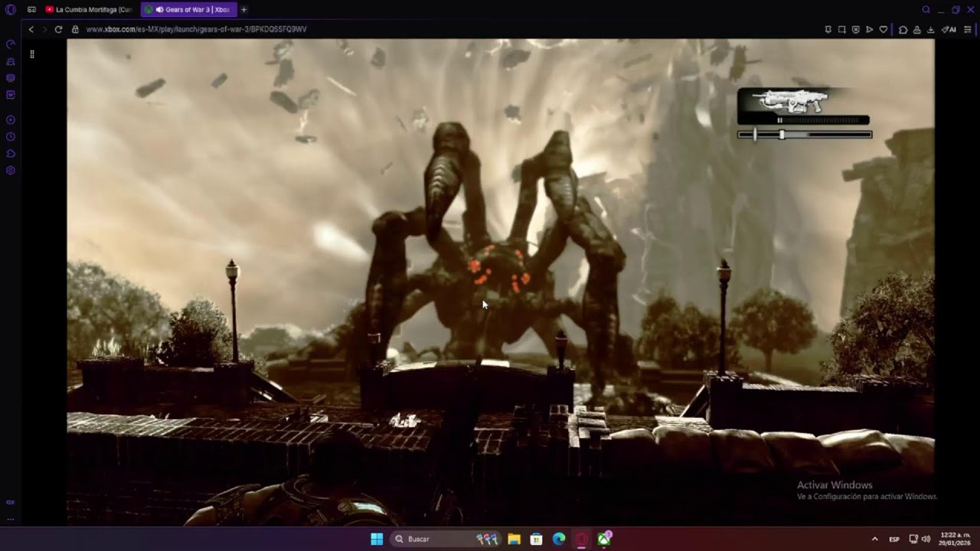The width and height of the screenshot is (980, 551).
Task: Open the sidebar history clock icon
Action: pos(11,137)
